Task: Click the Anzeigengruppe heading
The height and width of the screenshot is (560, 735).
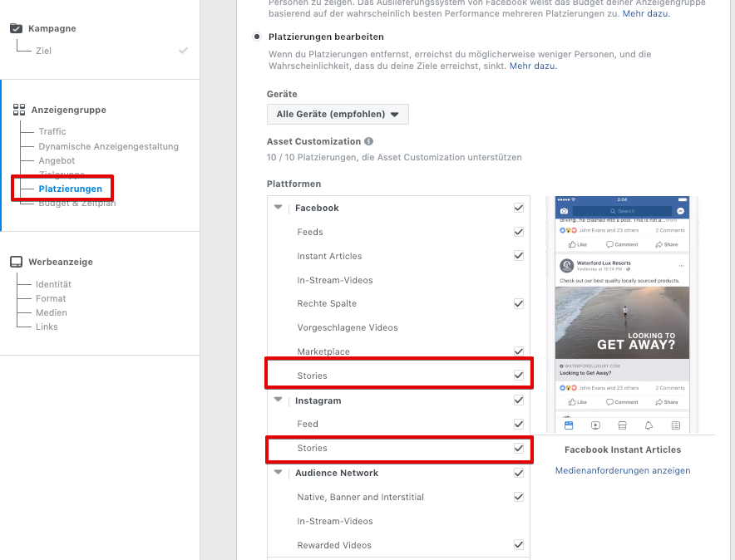Action: click(68, 110)
